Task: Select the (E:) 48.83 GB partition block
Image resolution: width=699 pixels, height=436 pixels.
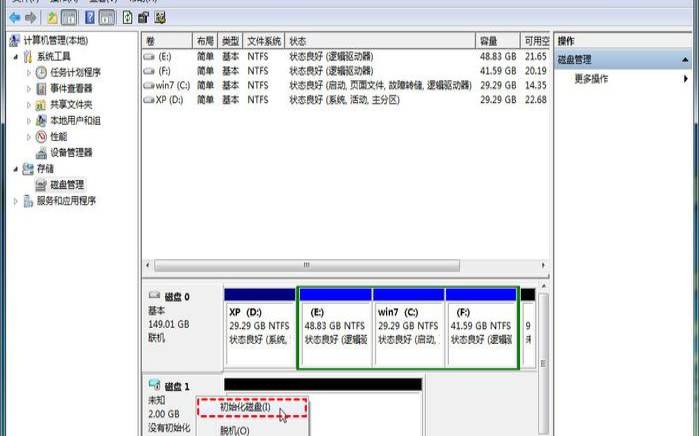Action: (x=335, y=329)
